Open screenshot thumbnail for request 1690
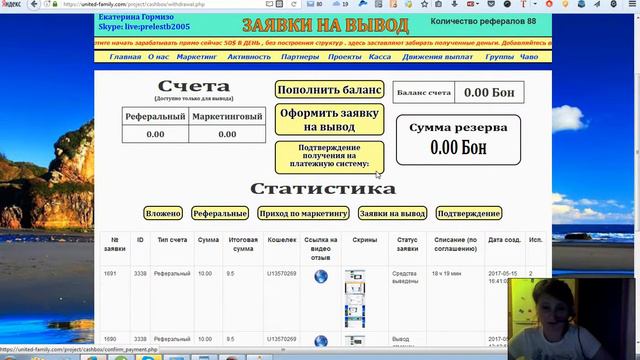This screenshot has height=360, width=640. (x=355, y=341)
